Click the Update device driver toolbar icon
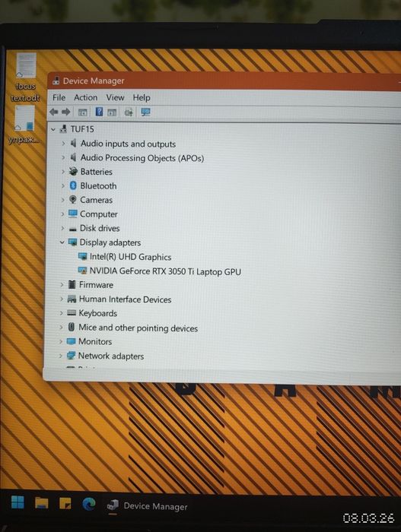Viewport: 401px width, 532px height. click(x=129, y=112)
